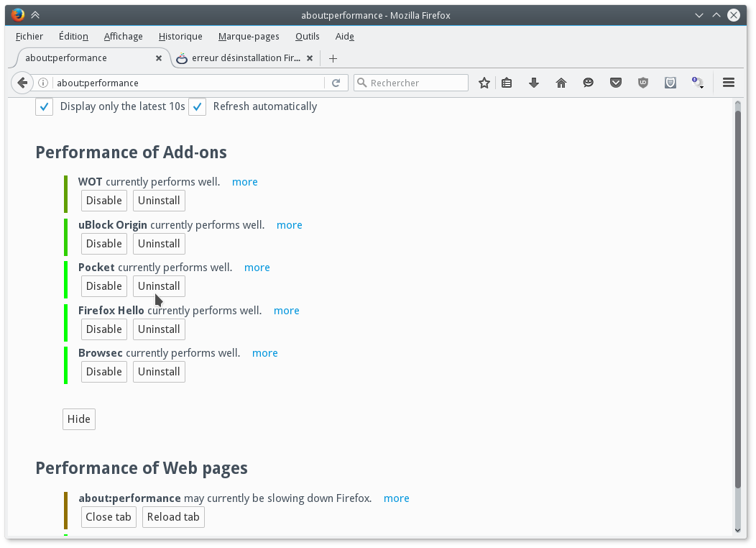Bookmark this page with the star icon
Viewport: 756px width, 548px height.
tap(484, 83)
